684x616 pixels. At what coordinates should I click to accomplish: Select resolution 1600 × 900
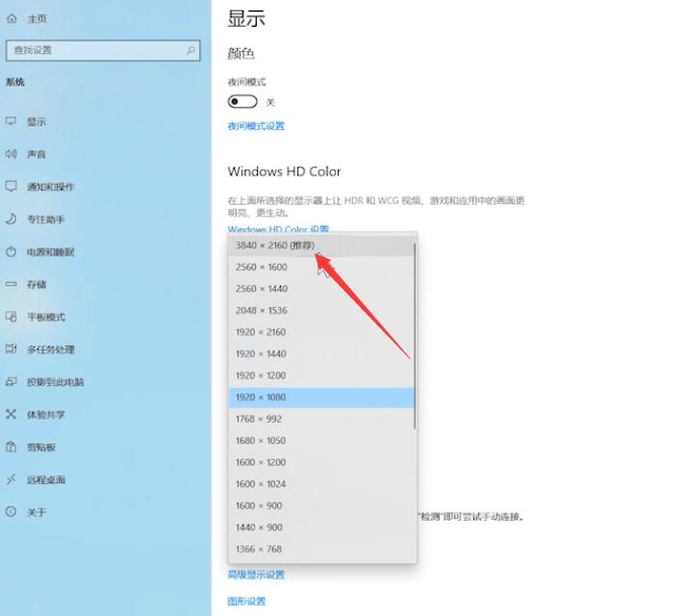coord(321,505)
